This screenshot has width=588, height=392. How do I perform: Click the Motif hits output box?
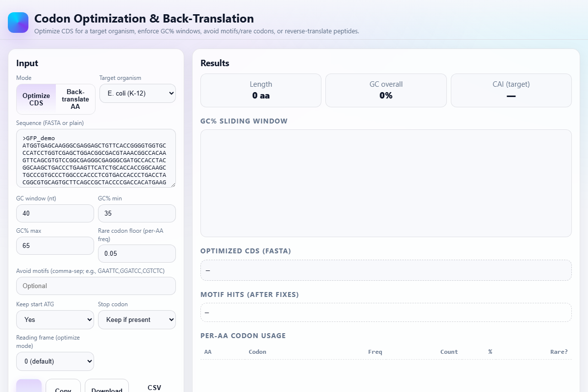[x=386, y=312]
